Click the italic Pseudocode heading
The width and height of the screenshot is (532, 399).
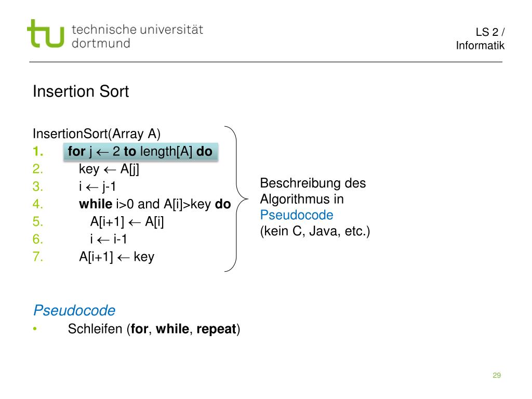[74, 311]
